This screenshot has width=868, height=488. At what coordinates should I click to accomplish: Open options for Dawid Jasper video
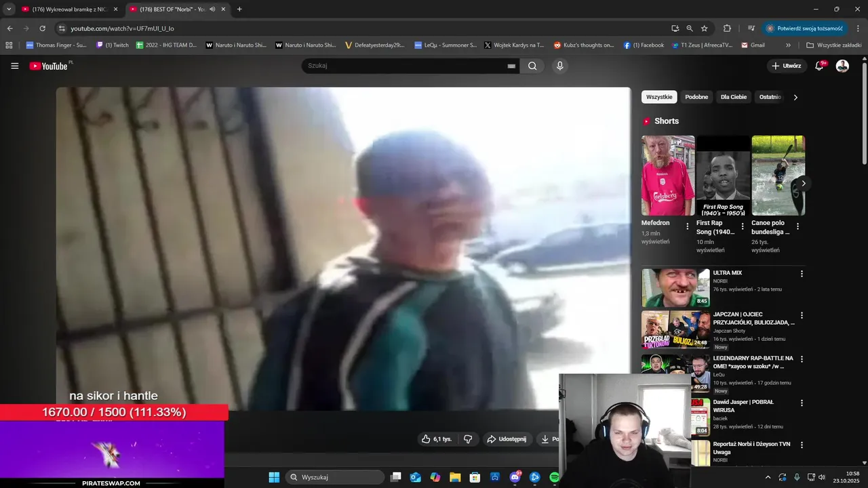click(802, 403)
